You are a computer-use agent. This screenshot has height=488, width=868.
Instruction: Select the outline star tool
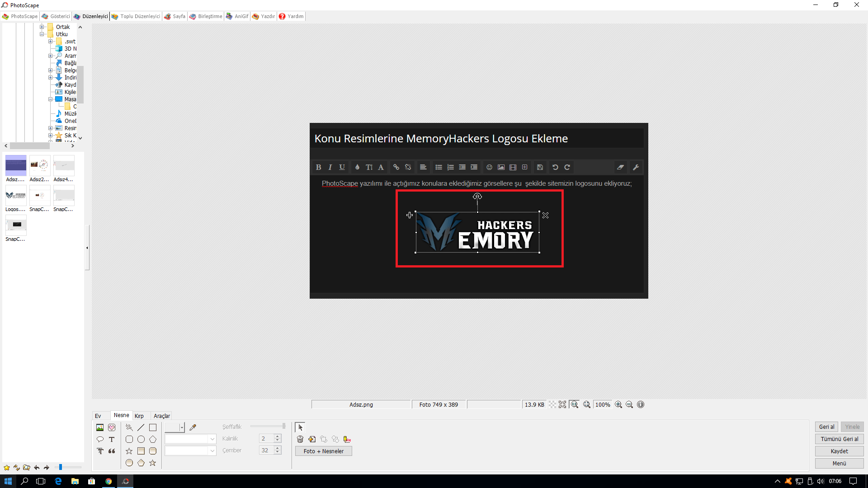(129, 451)
